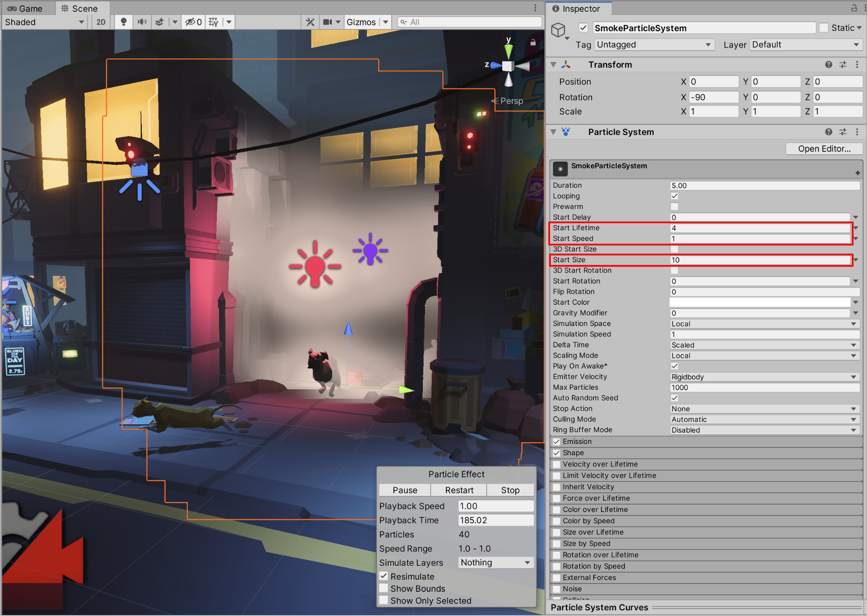
Task: Click the scene camera settings icon
Action: 328,22
